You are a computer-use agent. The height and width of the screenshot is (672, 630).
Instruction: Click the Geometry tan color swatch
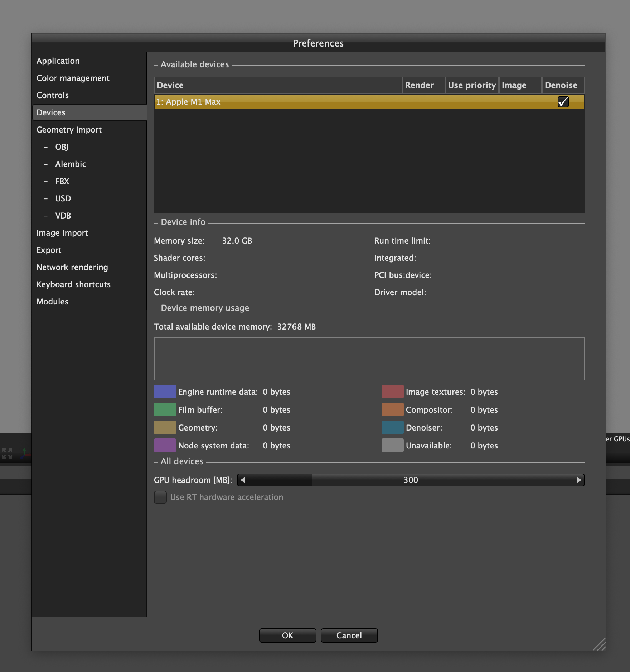pos(165,428)
